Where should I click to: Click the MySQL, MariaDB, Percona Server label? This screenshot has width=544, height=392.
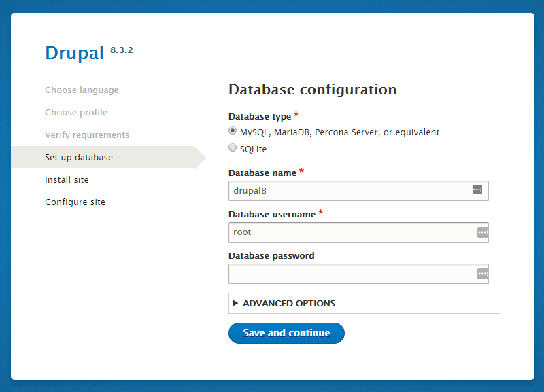pyautogui.click(x=339, y=132)
